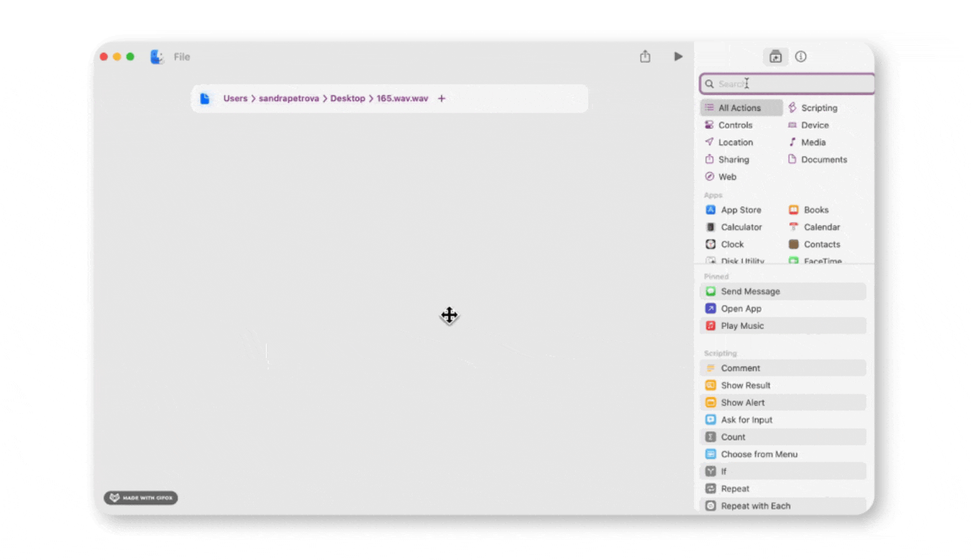
Task: Click the Finder shortcut icon in title
Action: 157,57
